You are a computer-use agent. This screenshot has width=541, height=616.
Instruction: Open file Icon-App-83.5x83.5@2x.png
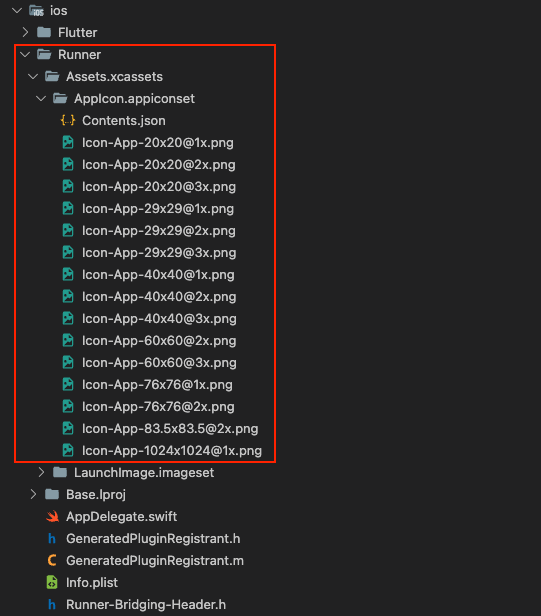[x=170, y=429]
